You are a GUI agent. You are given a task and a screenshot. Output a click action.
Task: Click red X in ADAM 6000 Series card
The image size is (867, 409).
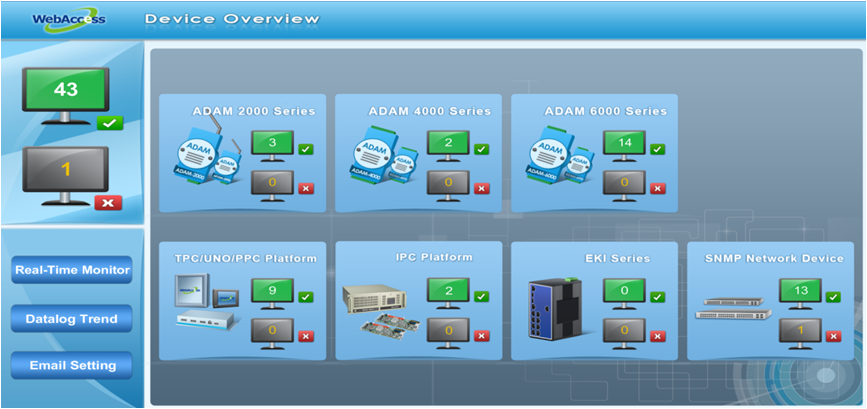[x=657, y=189]
